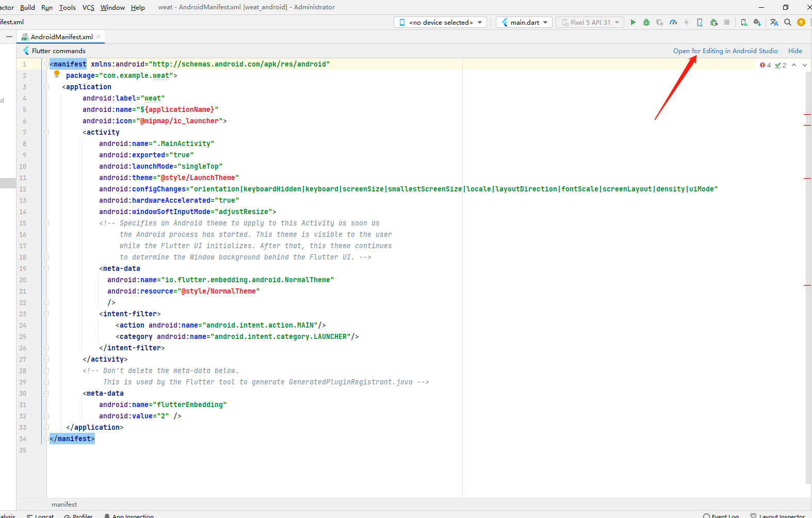Viewport: 812px width, 518px height.
Task: Select the AndroidManifest.xml editor tab
Action: pyautogui.click(x=61, y=37)
